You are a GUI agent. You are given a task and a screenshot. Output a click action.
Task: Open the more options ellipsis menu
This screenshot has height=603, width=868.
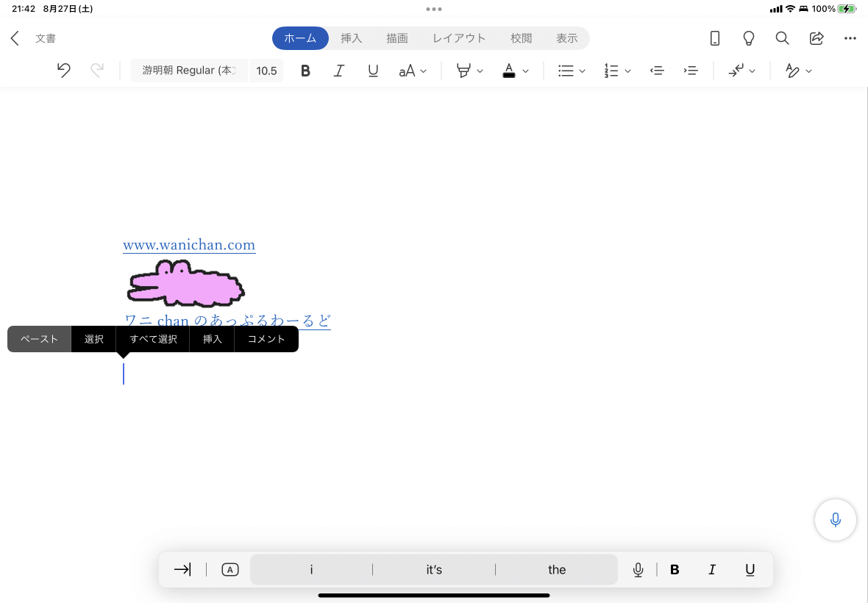click(850, 38)
